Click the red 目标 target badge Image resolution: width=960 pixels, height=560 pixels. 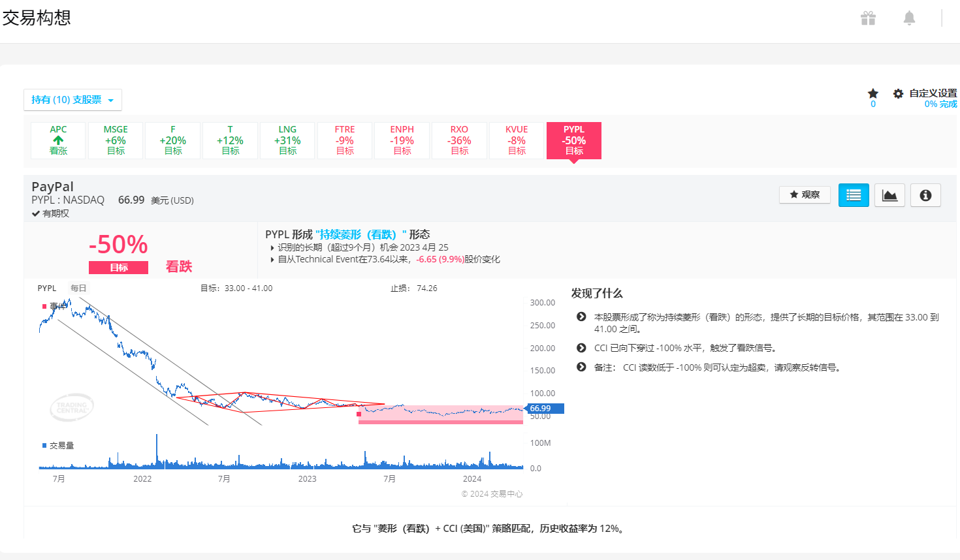119,268
